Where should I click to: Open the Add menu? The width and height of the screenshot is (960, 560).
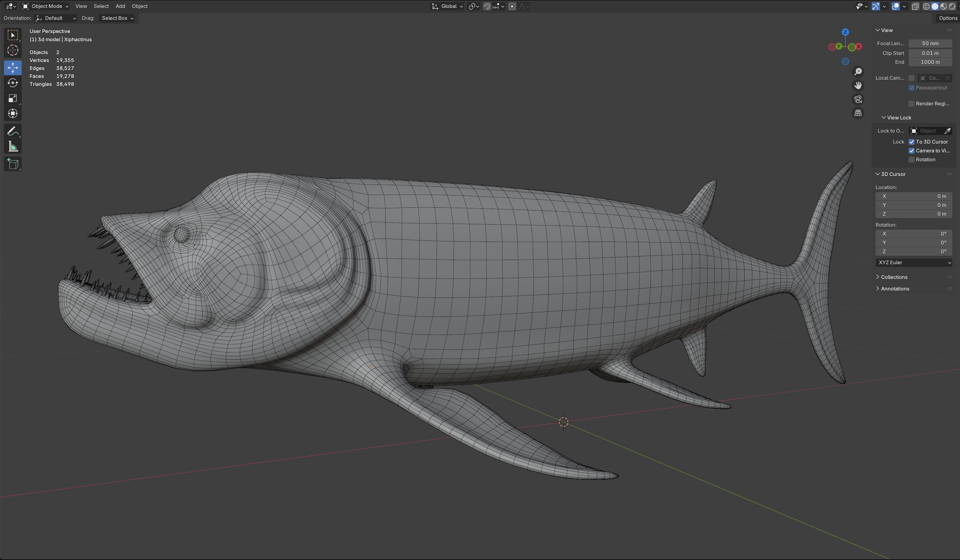(120, 6)
